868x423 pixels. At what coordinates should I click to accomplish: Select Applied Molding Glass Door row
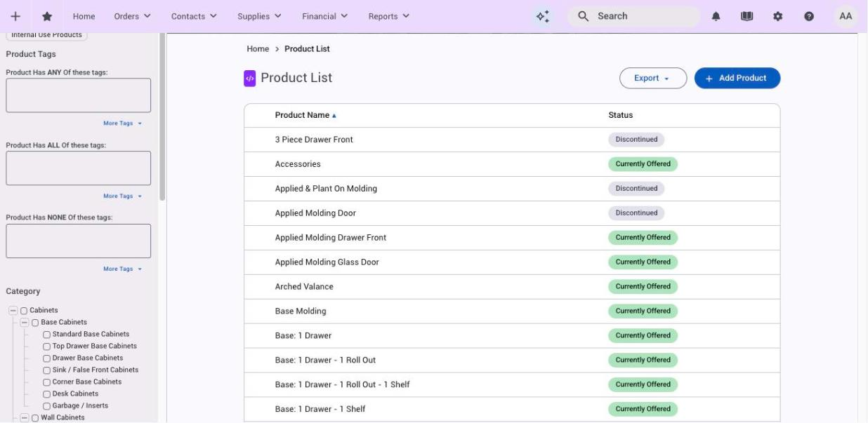(x=512, y=262)
